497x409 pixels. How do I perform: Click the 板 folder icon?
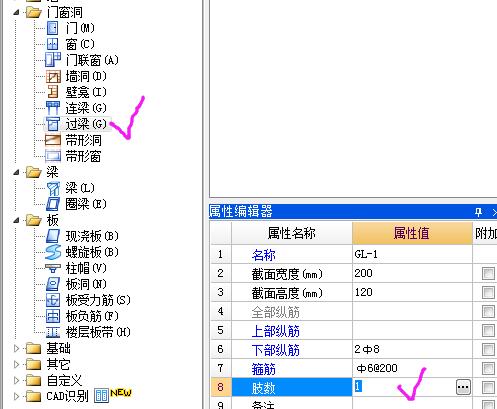tap(34, 220)
